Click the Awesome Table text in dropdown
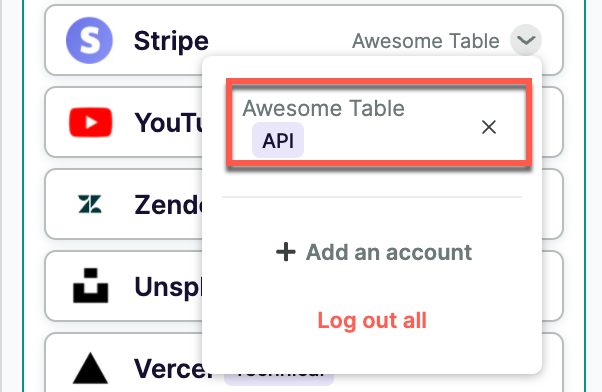602x392 pixels. tap(323, 108)
